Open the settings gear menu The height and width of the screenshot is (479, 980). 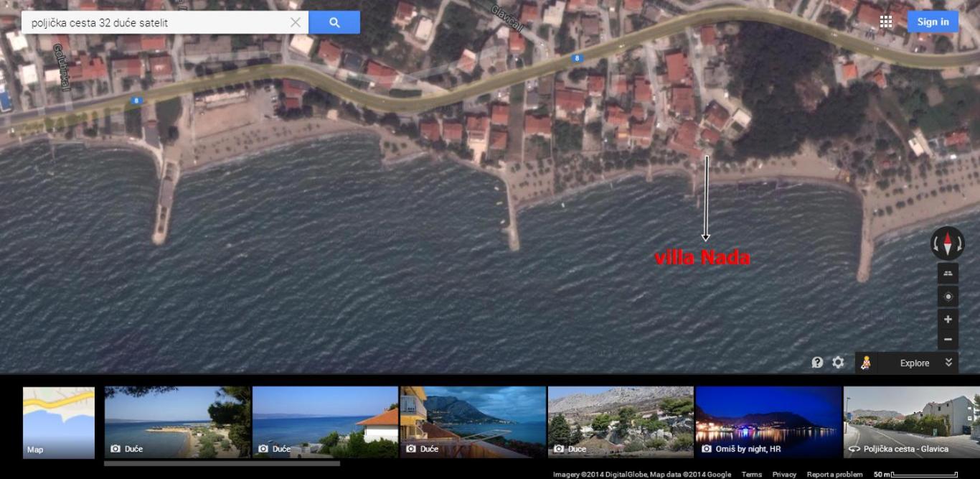coord(838,363)
